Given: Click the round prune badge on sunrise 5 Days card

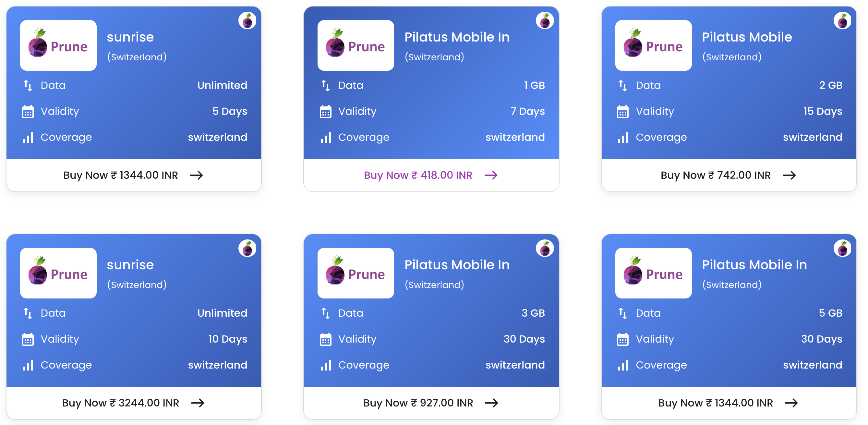Looking at the screenshot, I should point(247,21).
